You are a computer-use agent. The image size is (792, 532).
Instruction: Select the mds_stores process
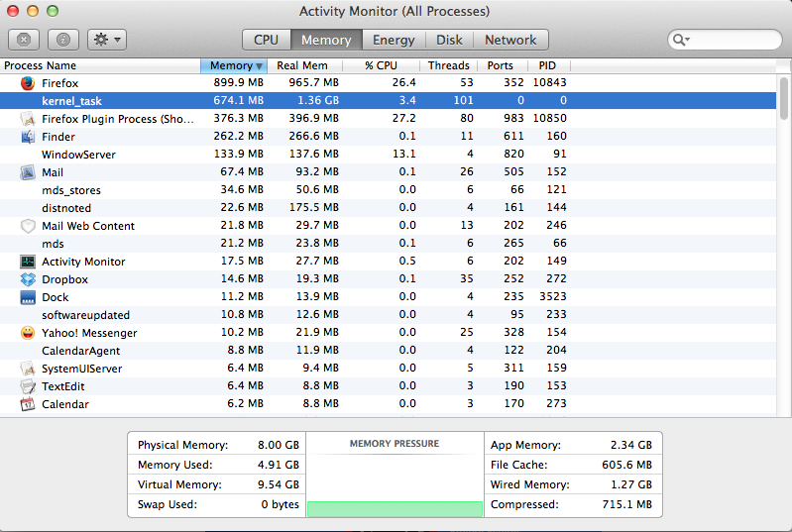pos(388,190)
